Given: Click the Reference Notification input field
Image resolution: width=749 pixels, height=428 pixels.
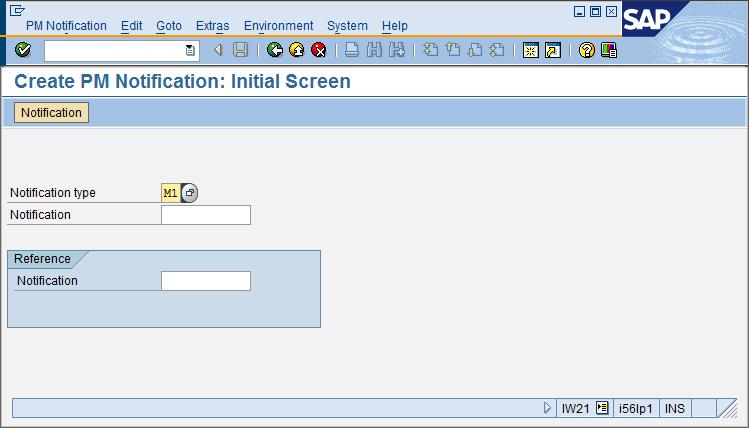Looking at the screenshot, I should click(206, 281).
